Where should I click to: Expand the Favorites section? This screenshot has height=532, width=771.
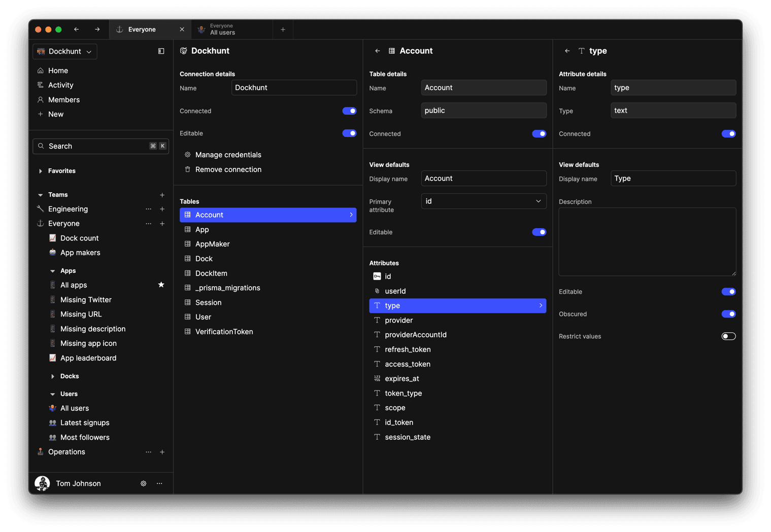[41, 171]
